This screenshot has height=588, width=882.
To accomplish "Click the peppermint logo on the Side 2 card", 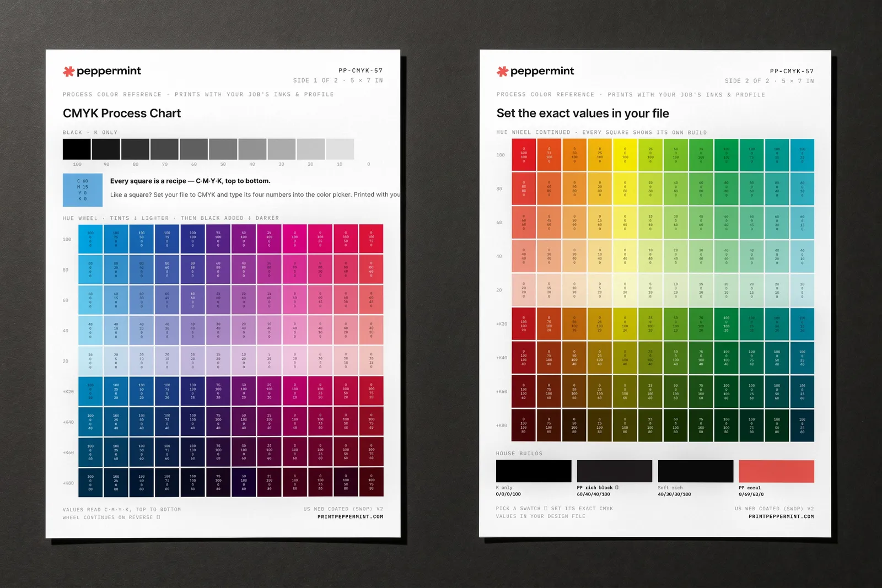I will click(x=535, y=71).
